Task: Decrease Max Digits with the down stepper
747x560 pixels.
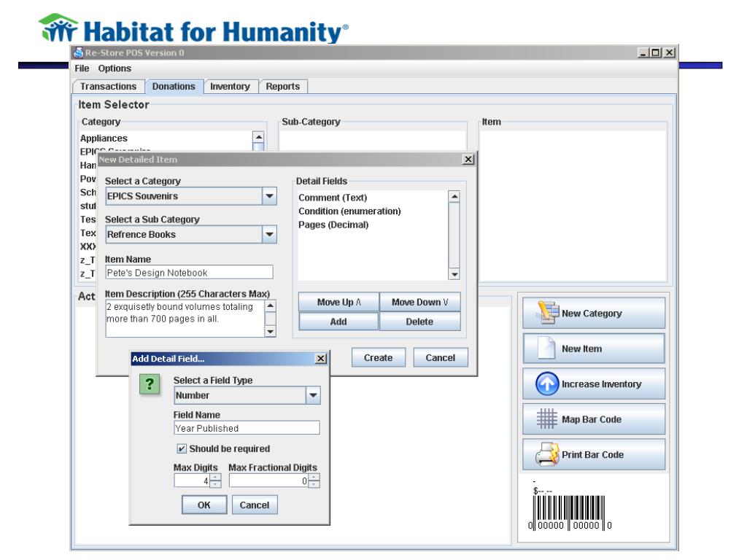Action: point(215,484)
